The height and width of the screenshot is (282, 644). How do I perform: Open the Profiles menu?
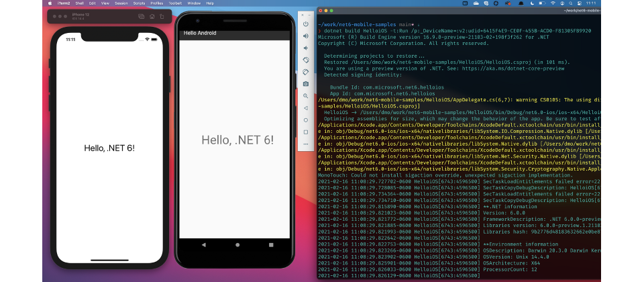(156, 3)
